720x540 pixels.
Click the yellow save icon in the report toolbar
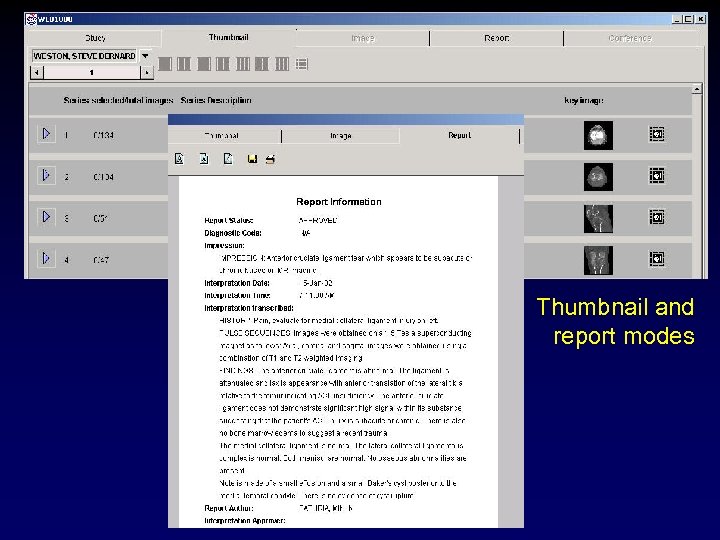point(252,159)
